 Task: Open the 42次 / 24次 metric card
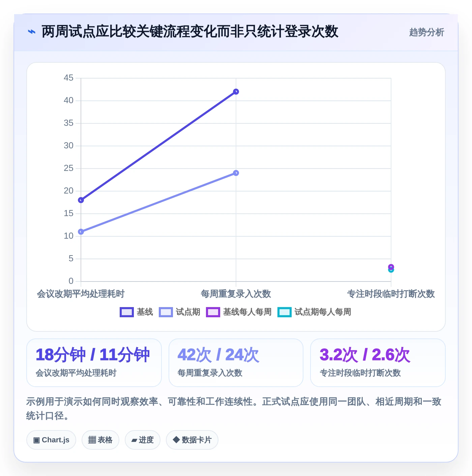tap(236, 363)
